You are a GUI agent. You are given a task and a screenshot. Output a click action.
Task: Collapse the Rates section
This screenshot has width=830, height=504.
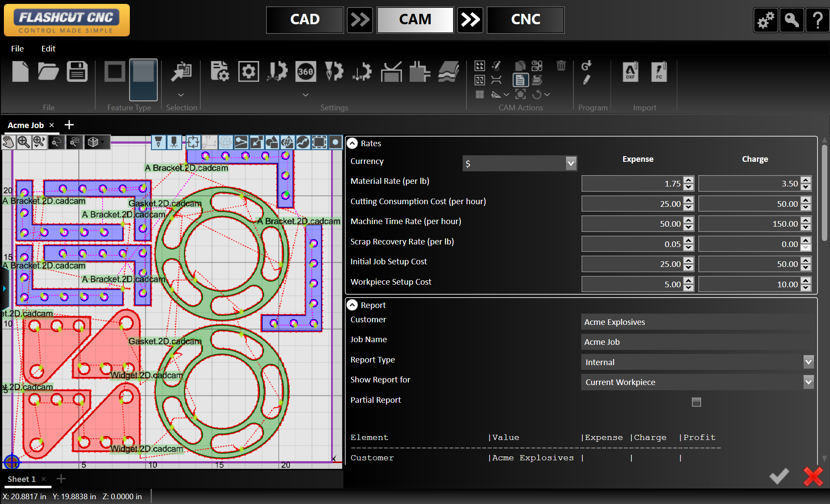point(353,143)
